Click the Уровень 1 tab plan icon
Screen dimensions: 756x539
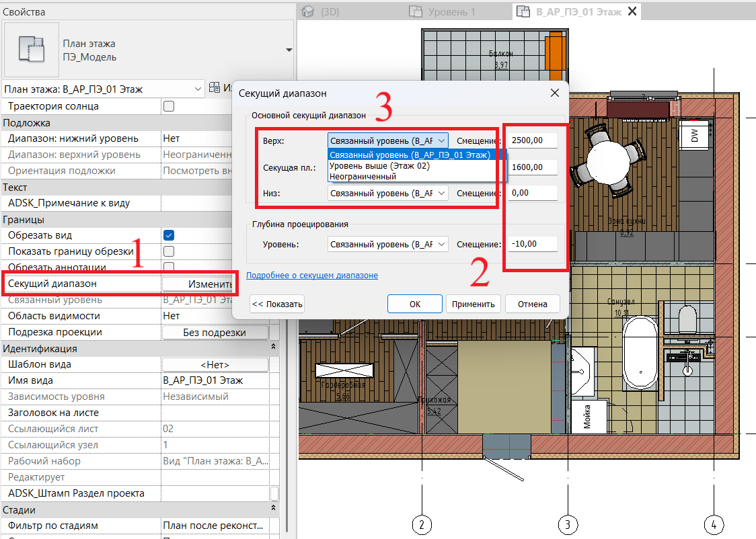coord(416,11)
